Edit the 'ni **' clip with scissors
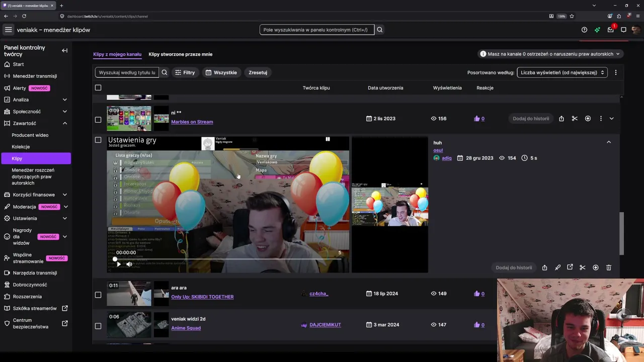 click(575, 119)
